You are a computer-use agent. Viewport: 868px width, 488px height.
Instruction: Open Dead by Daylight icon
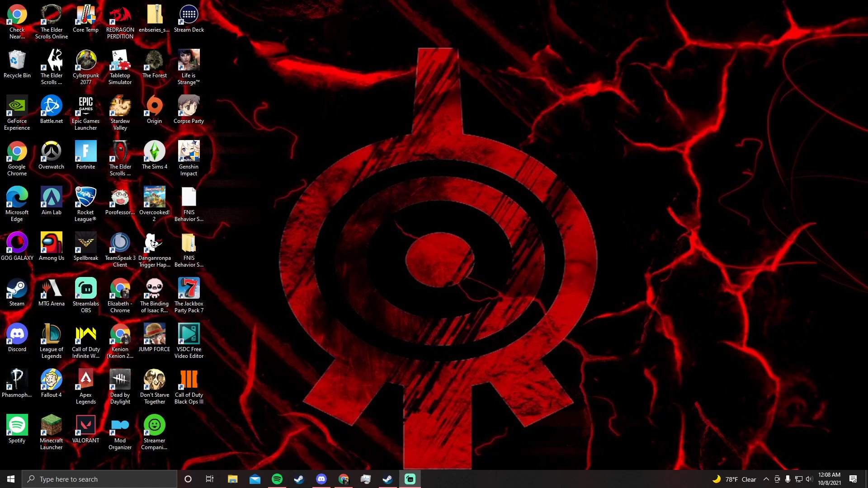[120, 387]
